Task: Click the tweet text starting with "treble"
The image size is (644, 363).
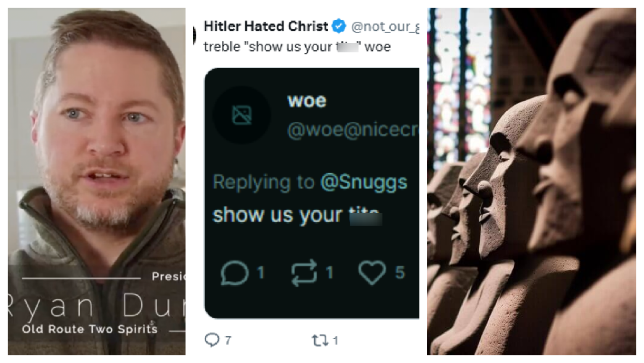Action: pos(297,47)
